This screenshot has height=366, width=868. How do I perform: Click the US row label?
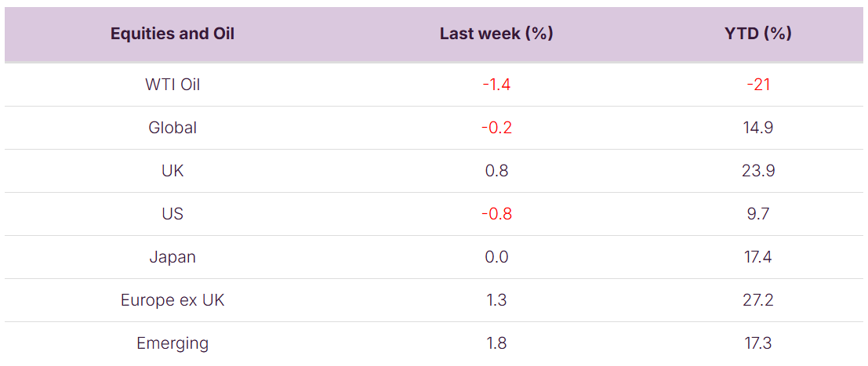[x=173, y=214]
